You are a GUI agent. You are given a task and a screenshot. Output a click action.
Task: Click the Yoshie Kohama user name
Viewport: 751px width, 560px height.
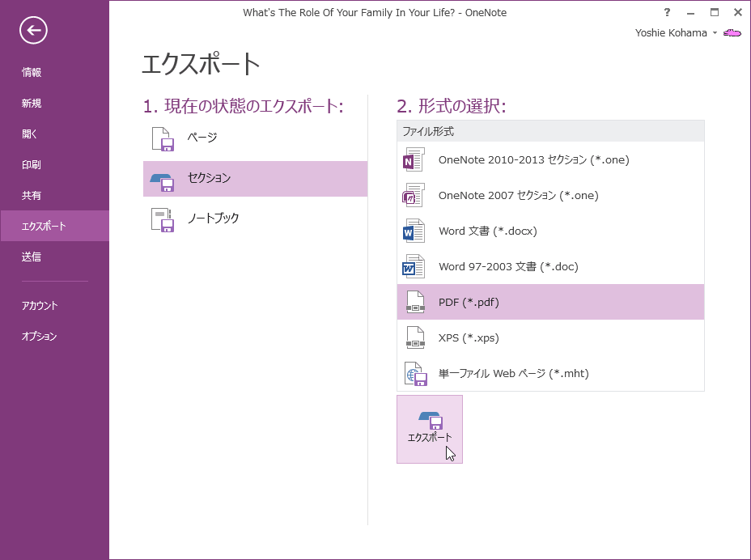click(671, 33)
